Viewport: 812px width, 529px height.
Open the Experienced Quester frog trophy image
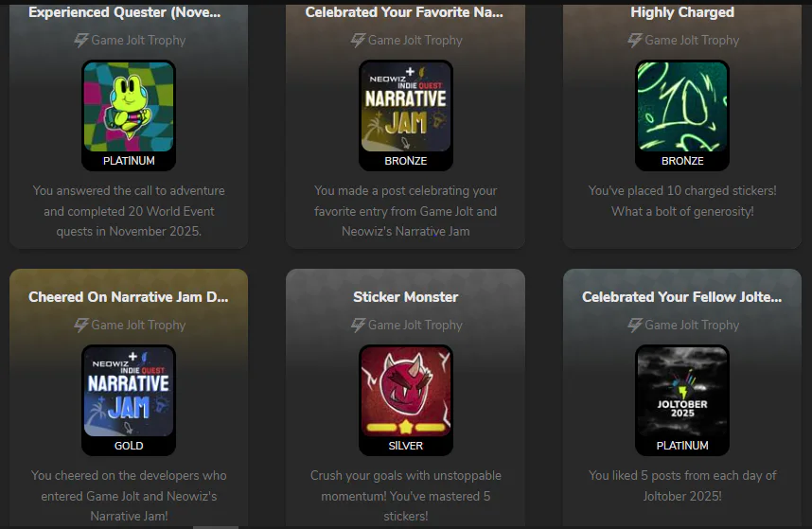pos(129,107)
